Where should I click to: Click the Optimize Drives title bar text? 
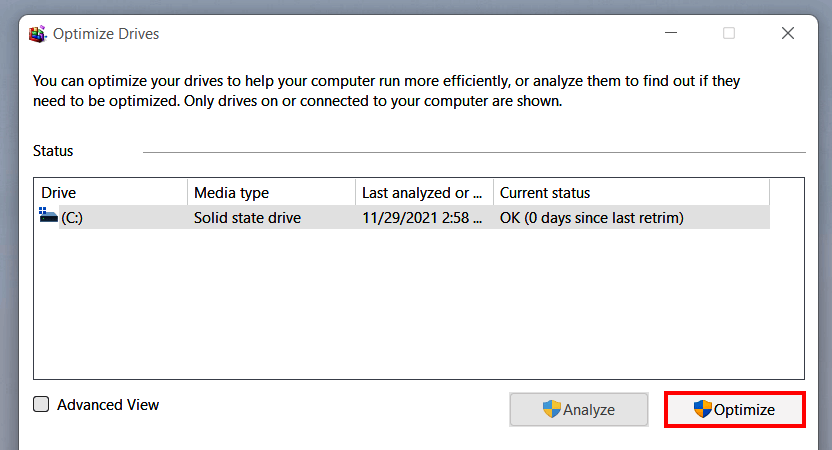106,33
